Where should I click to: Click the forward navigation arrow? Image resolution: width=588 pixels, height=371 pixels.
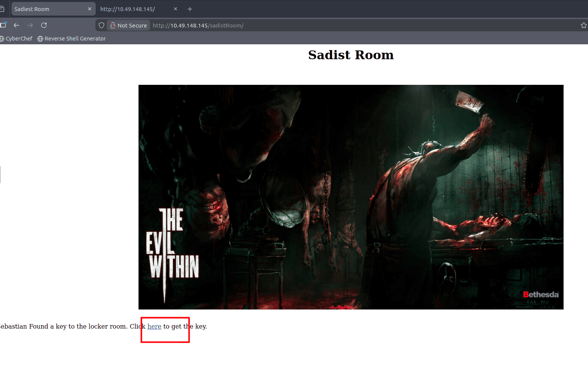[x=30, y=25]
